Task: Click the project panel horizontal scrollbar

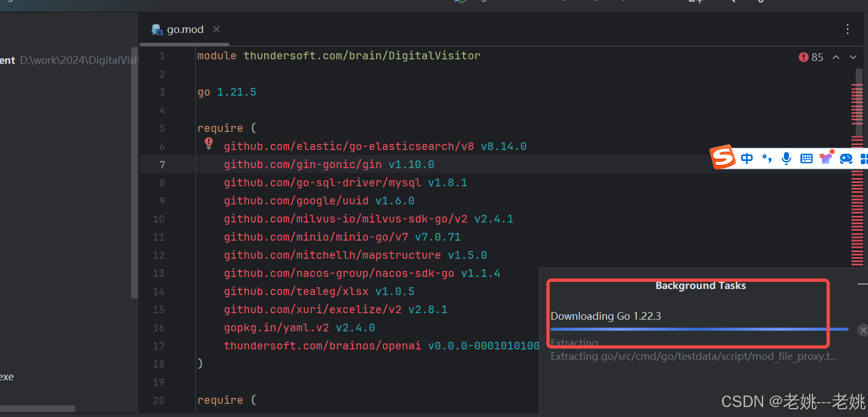Action: coord(37,409)
